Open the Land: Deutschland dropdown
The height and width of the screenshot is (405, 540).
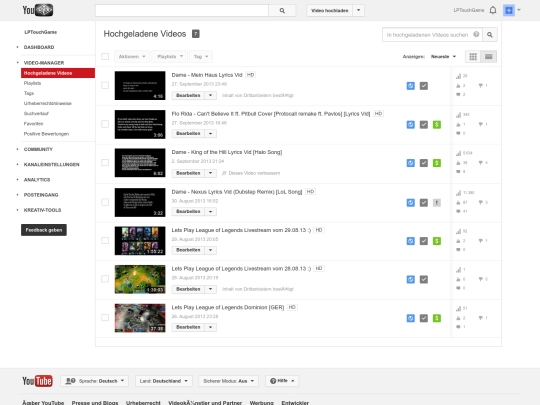(x=164, y=381)
